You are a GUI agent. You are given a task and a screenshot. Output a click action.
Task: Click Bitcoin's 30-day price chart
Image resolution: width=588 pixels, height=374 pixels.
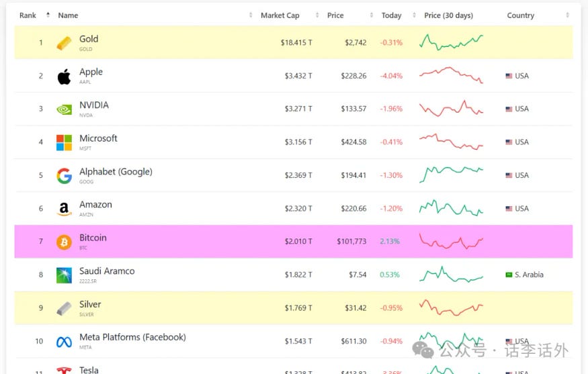coord(451,241)
